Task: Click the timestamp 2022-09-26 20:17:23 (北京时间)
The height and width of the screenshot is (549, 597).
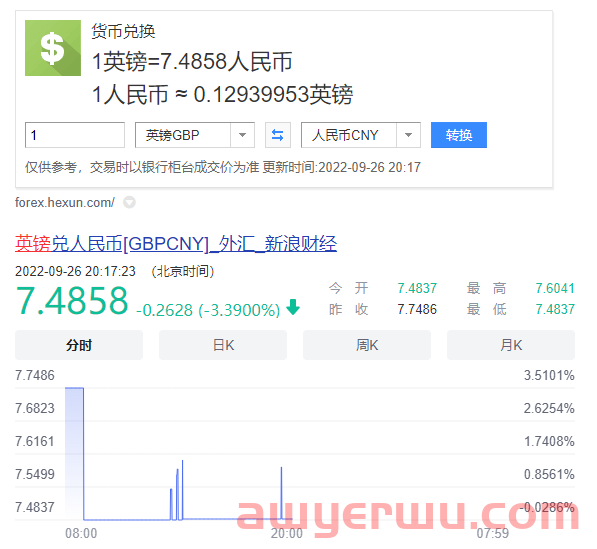Action: click(x=115, y=271)
